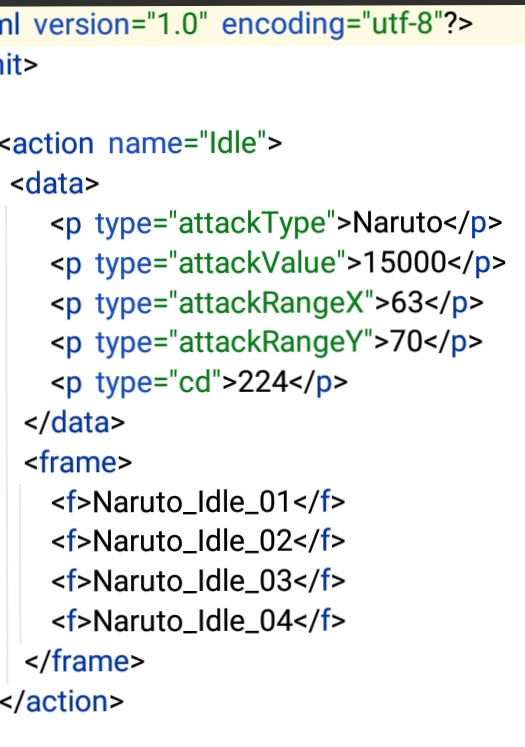Click the encoding value utf-8

tap(403, 24)
